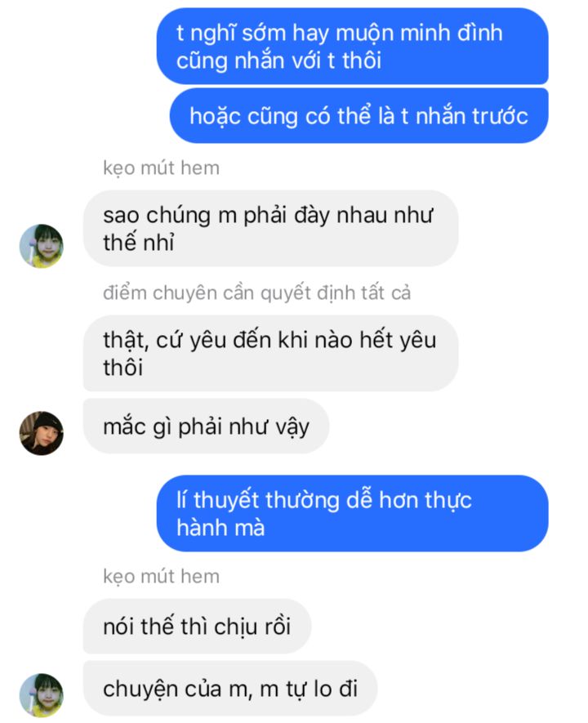Tap the message 'nói thế thì chịu rồi'
Screen dimensions: 588x723
(198, 626)
